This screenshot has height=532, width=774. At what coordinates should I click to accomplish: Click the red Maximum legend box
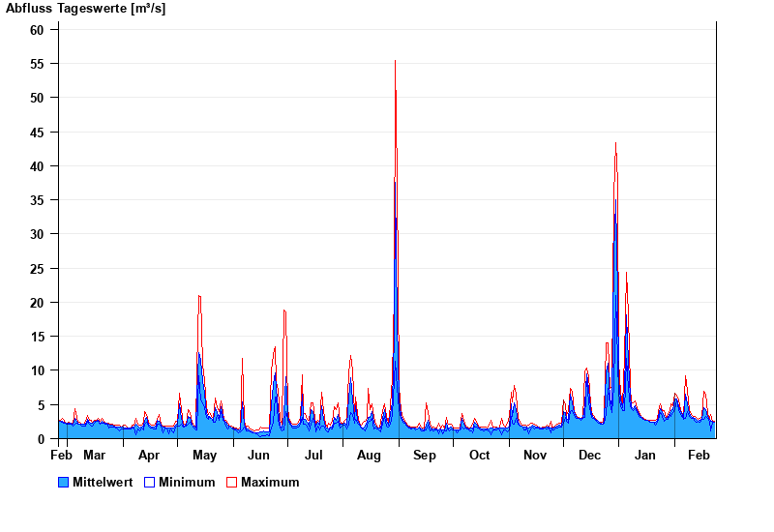[x=231, y=482]
